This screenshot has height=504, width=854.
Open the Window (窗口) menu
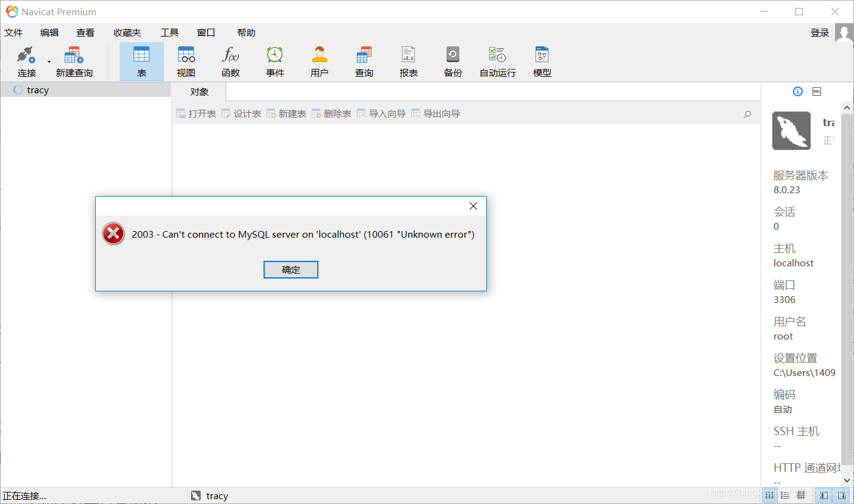pos(206,33)
